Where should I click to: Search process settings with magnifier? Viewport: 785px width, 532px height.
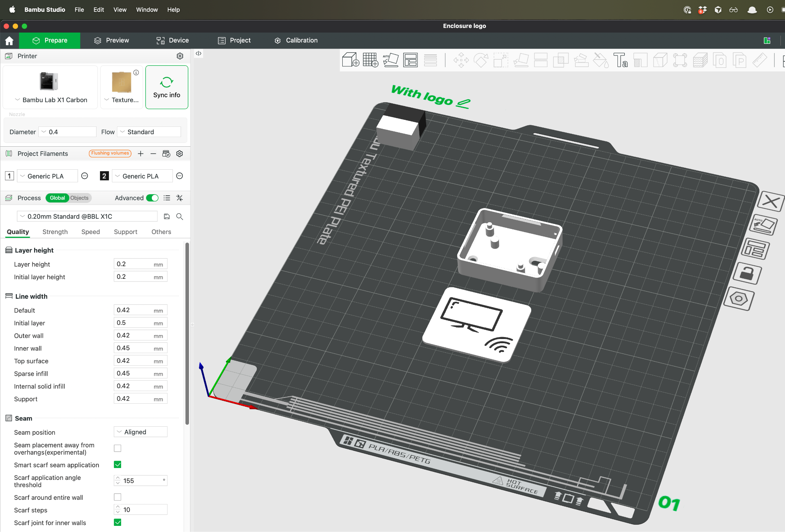tap(179, 216)
